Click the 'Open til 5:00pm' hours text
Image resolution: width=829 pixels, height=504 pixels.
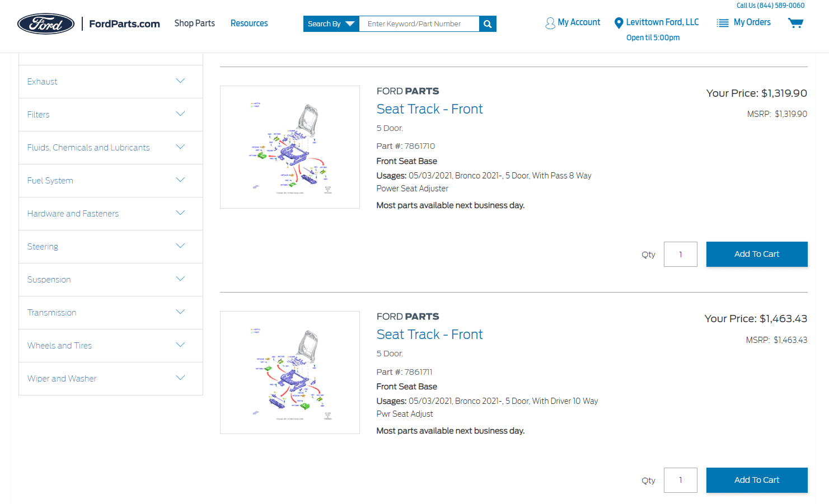(653, 37)
